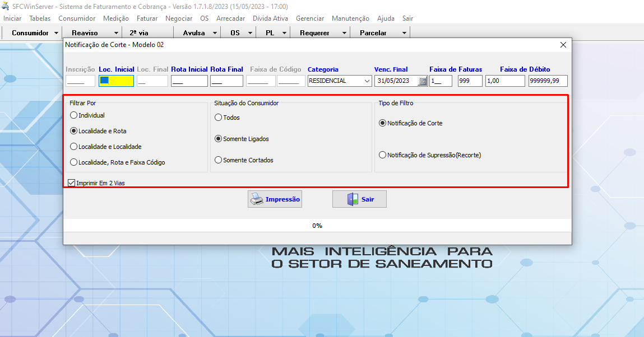Open the Faturar menu
The image size is (644, 337).
coord(147,18)
